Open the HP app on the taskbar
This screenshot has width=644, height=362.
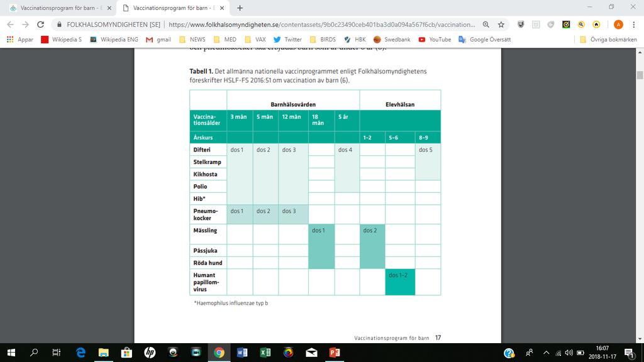click(150, 353)
